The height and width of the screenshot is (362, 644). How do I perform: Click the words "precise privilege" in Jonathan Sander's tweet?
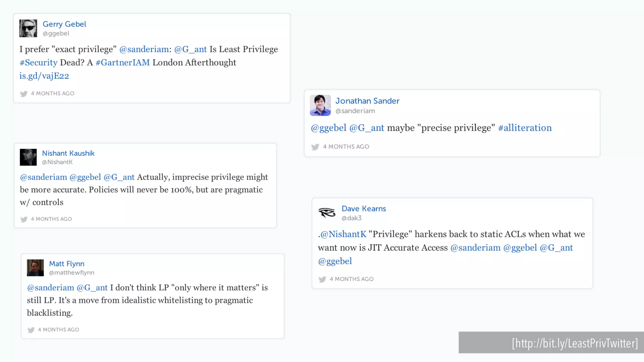coord(456,128)
